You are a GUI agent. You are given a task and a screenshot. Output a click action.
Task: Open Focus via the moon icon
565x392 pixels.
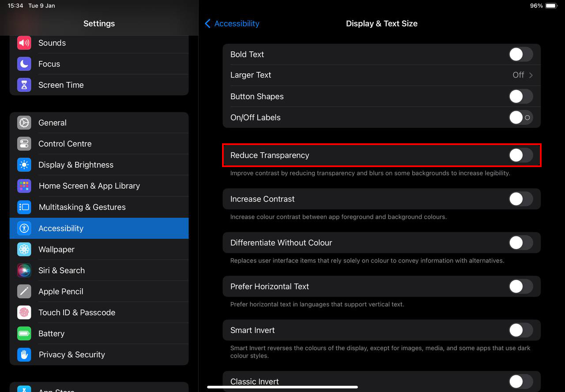(24, 64)
